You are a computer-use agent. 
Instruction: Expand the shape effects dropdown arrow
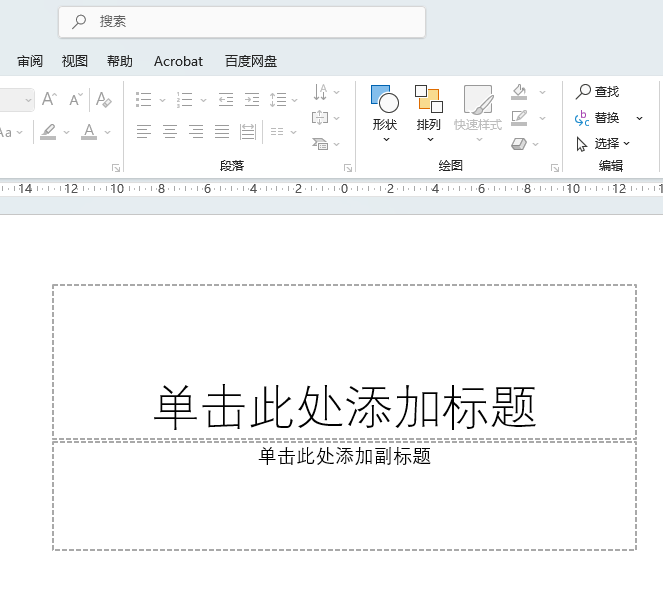(536, 144)
